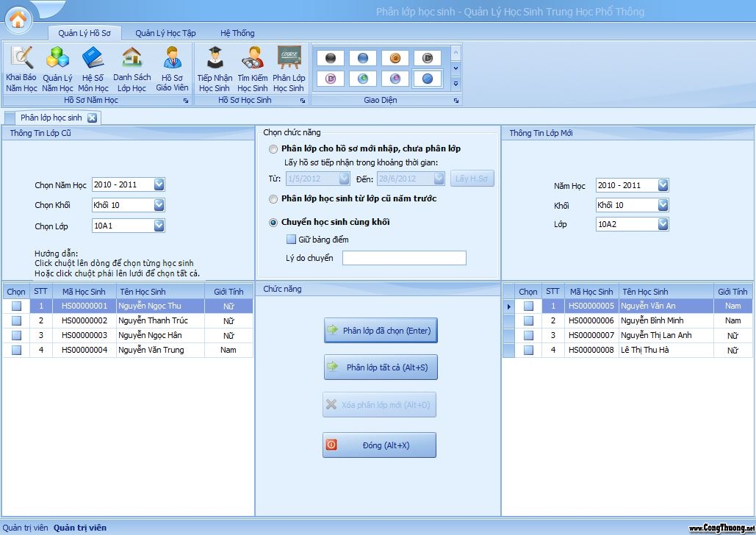The width and height of the screenshot is (756, 535).
Task: Close the Phân lớp học sinh tab
Action: tap(92, 118)
